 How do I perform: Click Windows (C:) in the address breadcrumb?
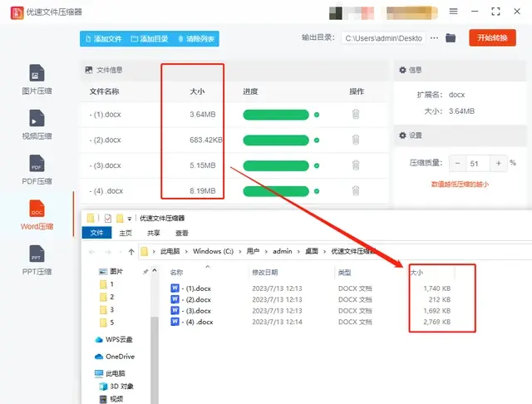(213, 251)
